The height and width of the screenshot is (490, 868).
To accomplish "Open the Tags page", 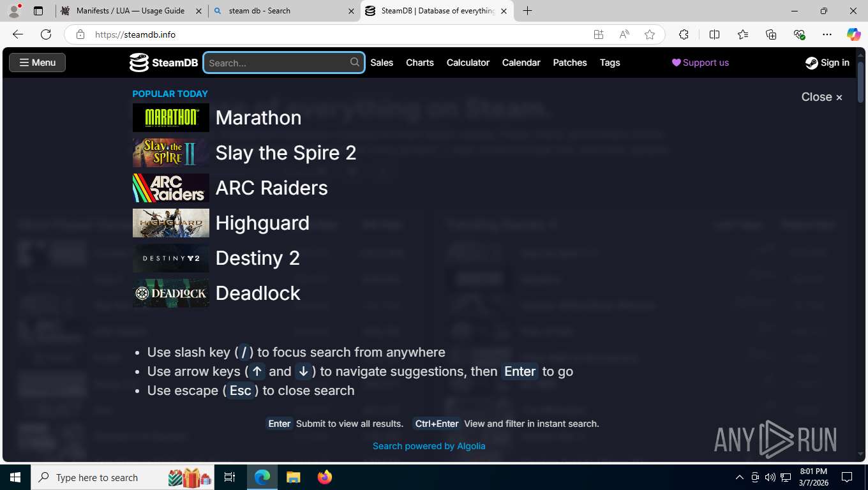I will point(610,63).
